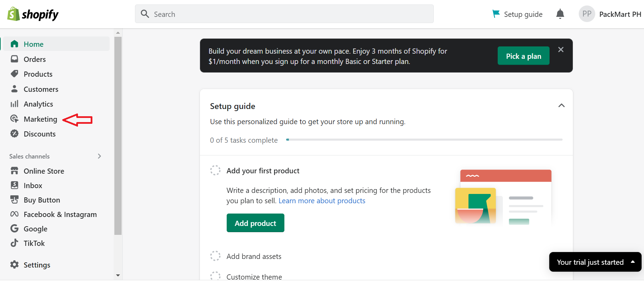Click the Analytics bar chart icon
The height and width of the screenshot is (283, 644).
pos(14,104)
